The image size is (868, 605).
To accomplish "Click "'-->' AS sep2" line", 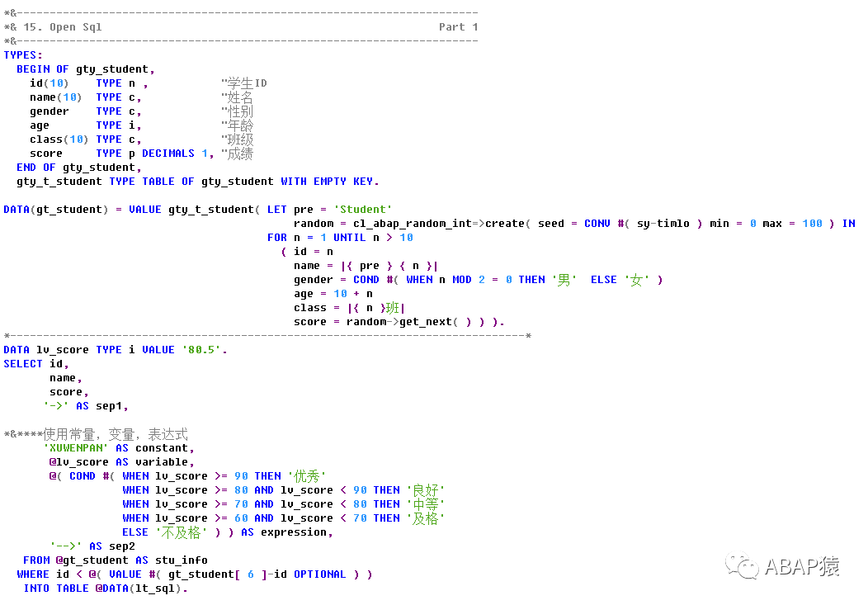I will pyautogui.click(x=92, y=546).
